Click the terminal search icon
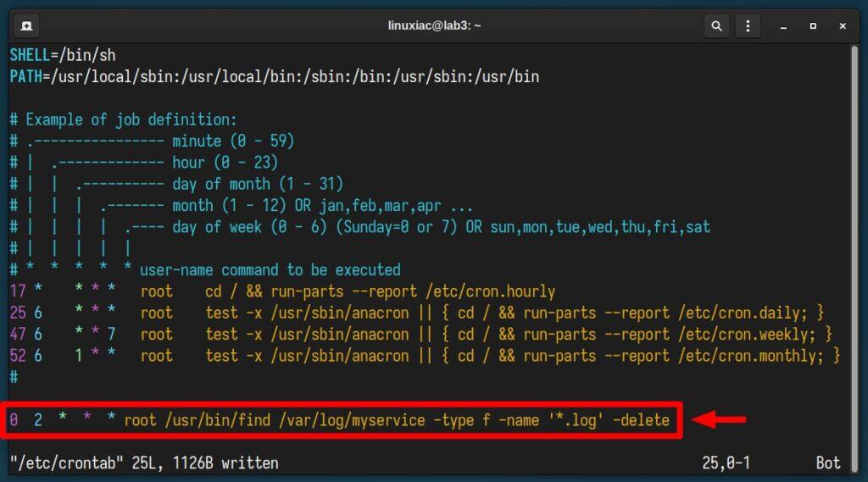Image resolution: width=868 pixels, height=482 pixels. [716, 26]
